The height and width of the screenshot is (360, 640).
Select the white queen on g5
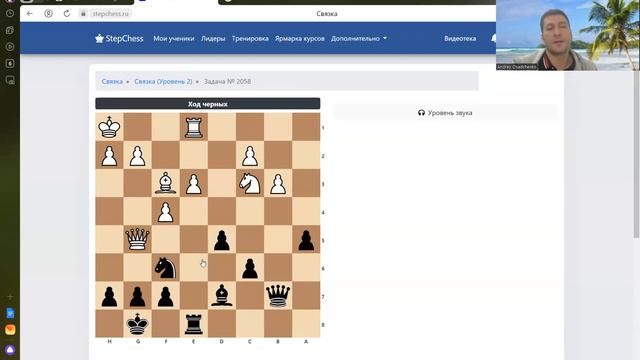(x=138, y=240)
